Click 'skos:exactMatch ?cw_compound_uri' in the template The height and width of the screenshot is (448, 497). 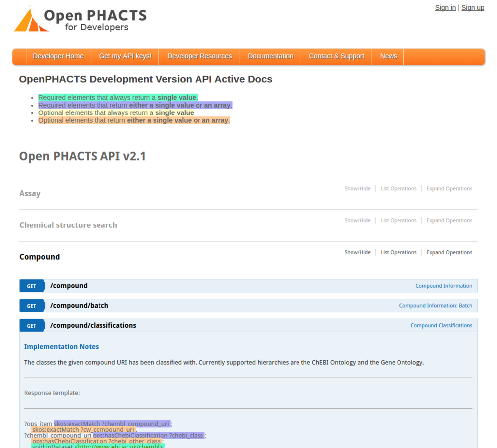pyautogui.click(x=84, y=429)
